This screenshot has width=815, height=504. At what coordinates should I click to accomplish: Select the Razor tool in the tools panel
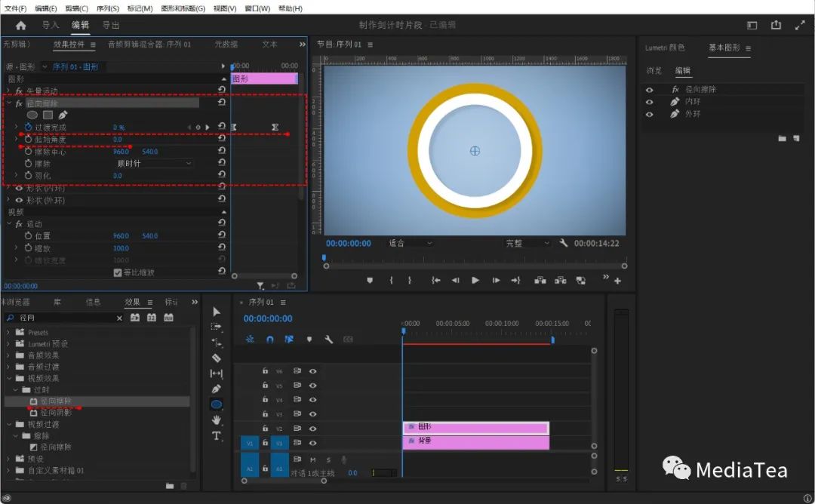point(217,358)
